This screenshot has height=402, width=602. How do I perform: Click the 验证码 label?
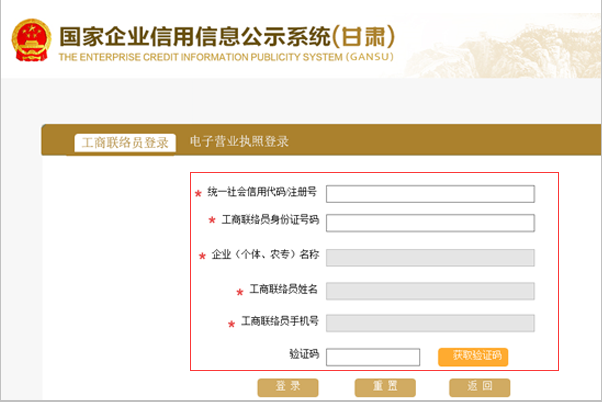click(x=304, y=354)
